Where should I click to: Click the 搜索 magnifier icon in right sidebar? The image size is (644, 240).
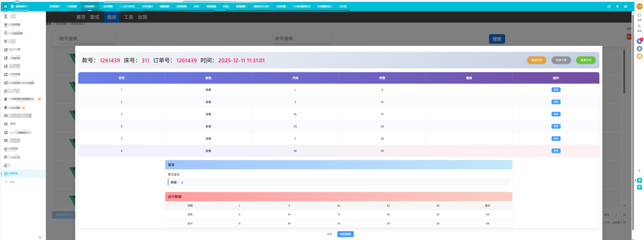[x=639, y=26]
